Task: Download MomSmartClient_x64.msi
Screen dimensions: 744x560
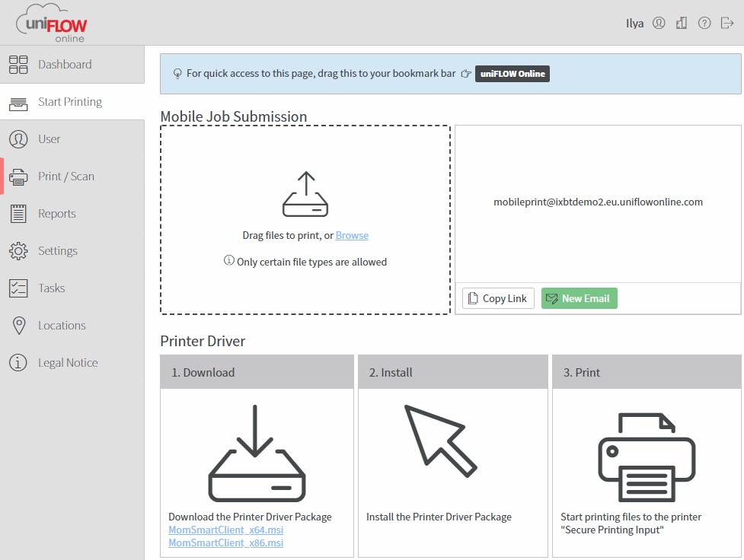Action: (226, 530)
